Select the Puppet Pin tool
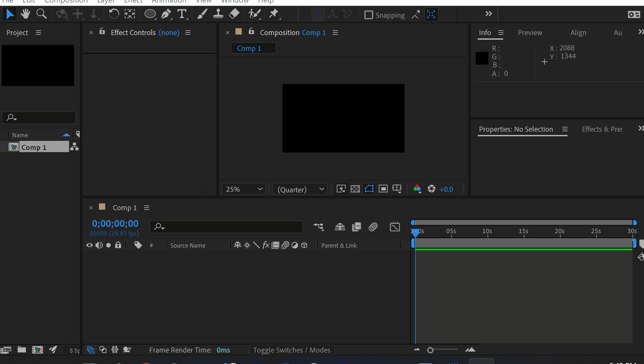The width and height of the screenshot is (644, 364). point(274,14)
